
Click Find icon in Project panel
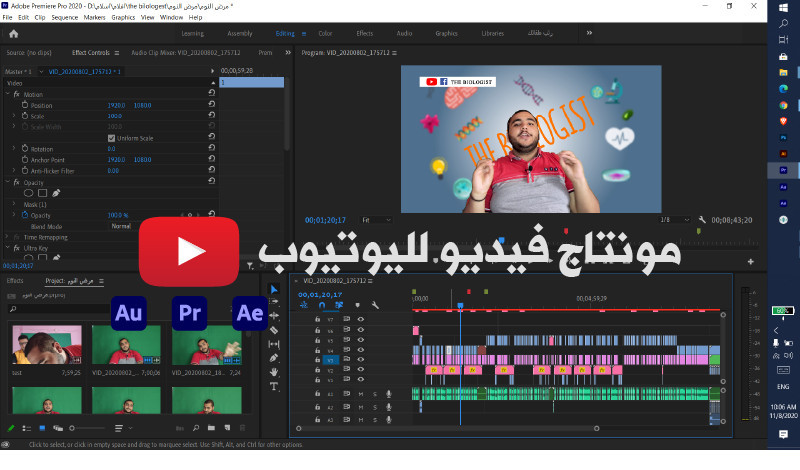coord(196,428)
